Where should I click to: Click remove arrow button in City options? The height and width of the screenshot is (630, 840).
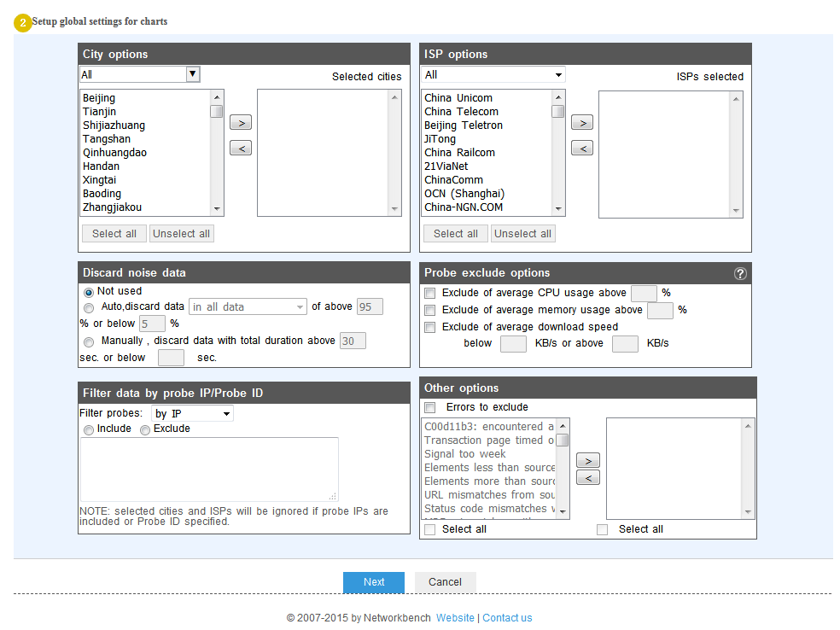click(x=241, y=149)
